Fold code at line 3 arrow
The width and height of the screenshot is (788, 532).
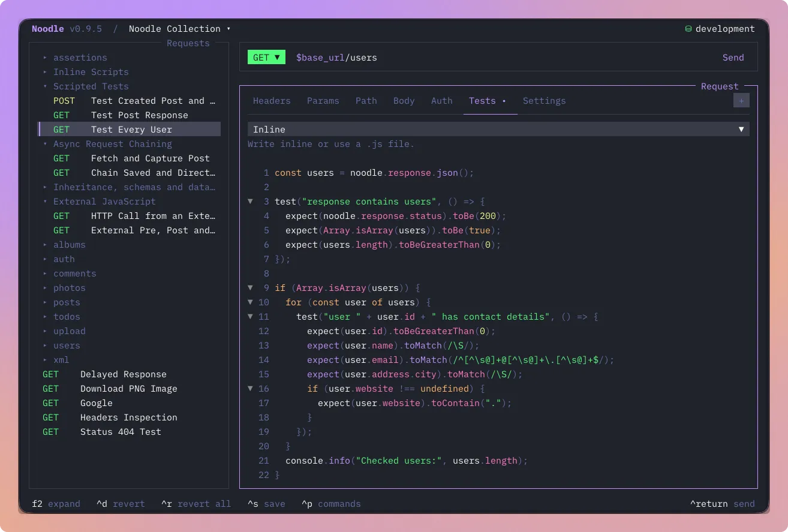(x=251, y=202)
